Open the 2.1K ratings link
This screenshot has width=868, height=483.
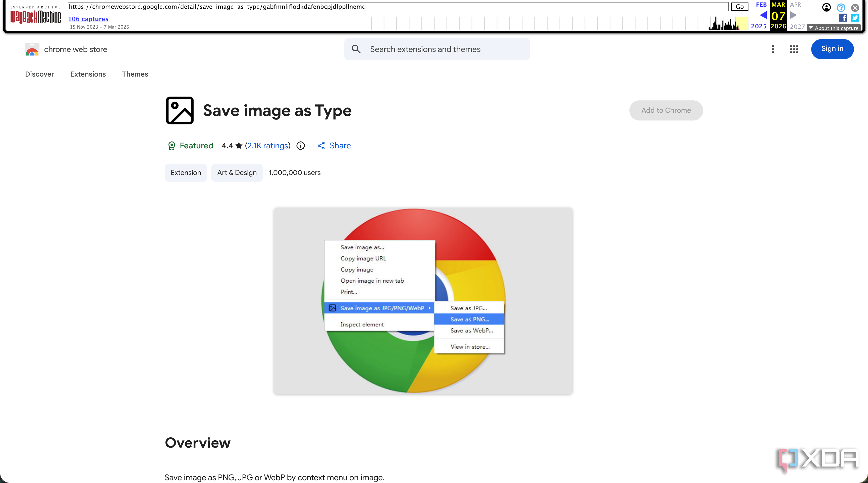click(x=267, y=146)
